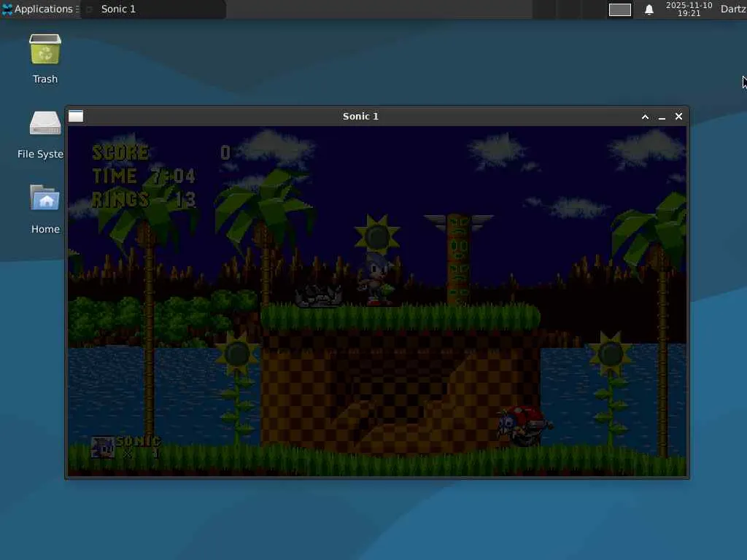The height and width of the screenshot is (560, 747).
Task: Shade the Sonic 1 window with up arrow
Action: coord(645,117)
